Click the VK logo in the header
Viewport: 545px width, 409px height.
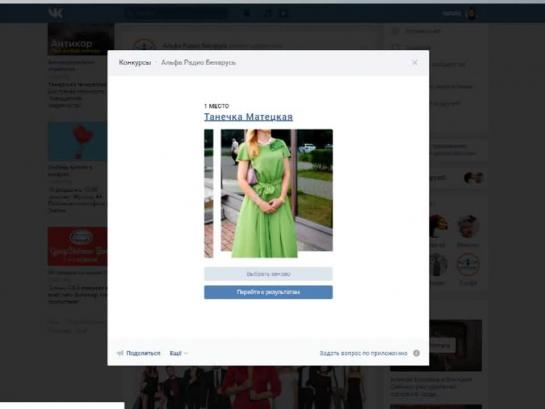pyautogui.click(x=56, y=13)
